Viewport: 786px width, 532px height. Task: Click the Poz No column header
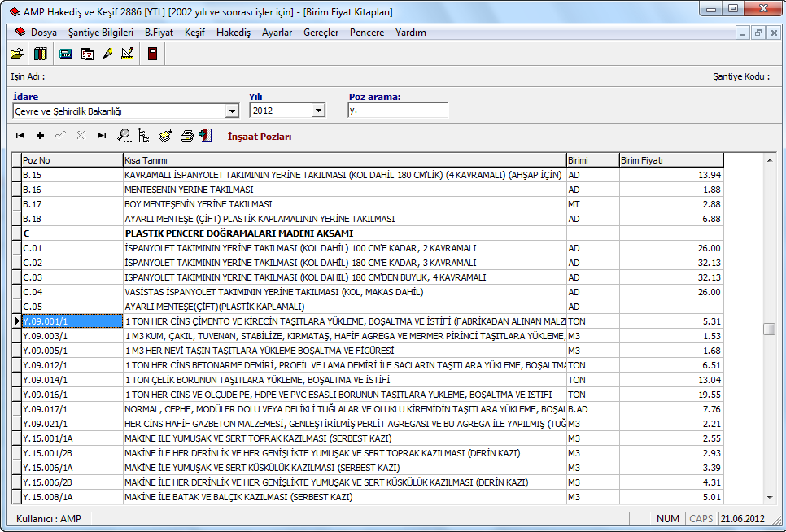[72, 160]
